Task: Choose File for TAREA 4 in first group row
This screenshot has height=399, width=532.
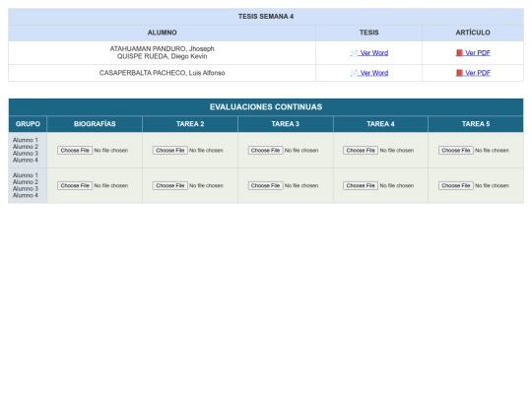Action: [x=361, y=151]
